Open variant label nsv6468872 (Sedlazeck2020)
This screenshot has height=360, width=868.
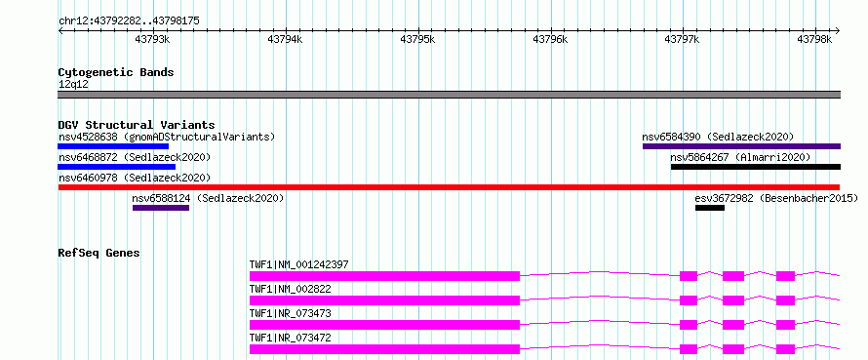pos(135,157)
